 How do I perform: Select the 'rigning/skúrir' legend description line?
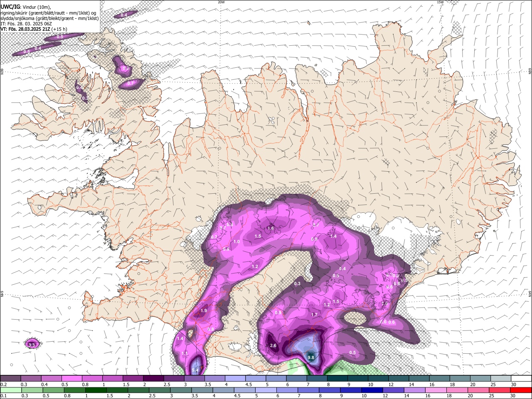click(49, 12)
